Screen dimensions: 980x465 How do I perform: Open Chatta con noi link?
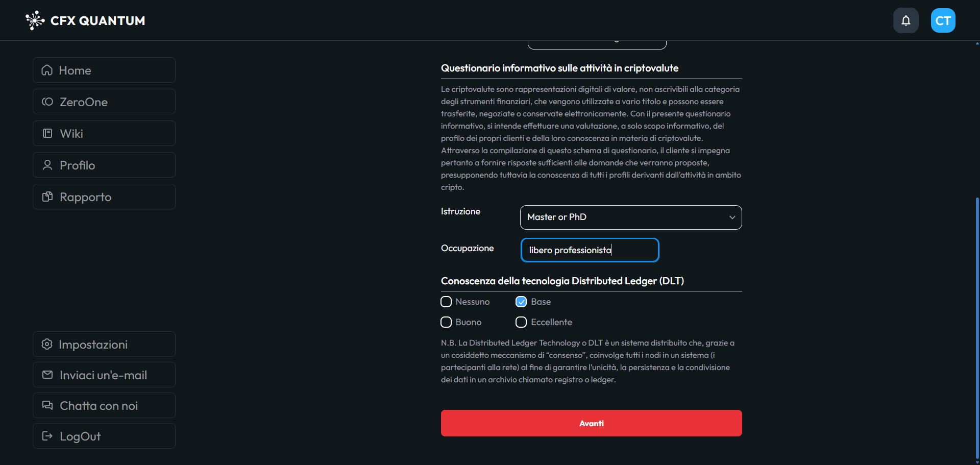[104, 405]
